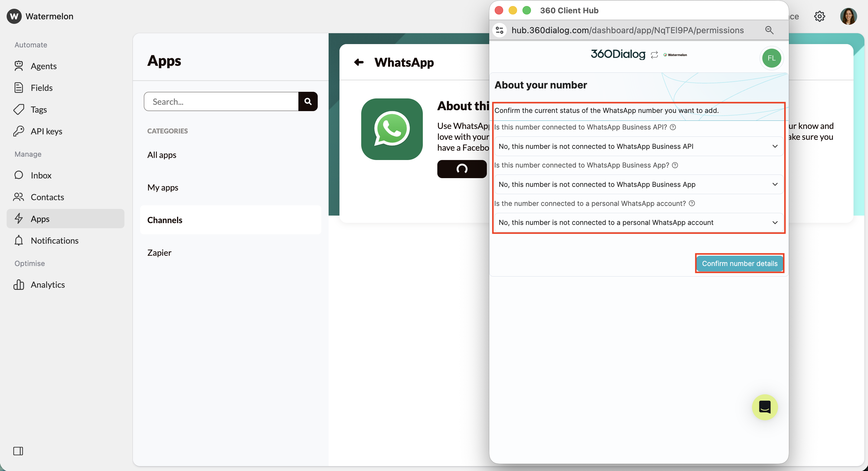868x471 pixels.
Task: Open the Intercom chat bubble
Action: (x=765, y=407)
